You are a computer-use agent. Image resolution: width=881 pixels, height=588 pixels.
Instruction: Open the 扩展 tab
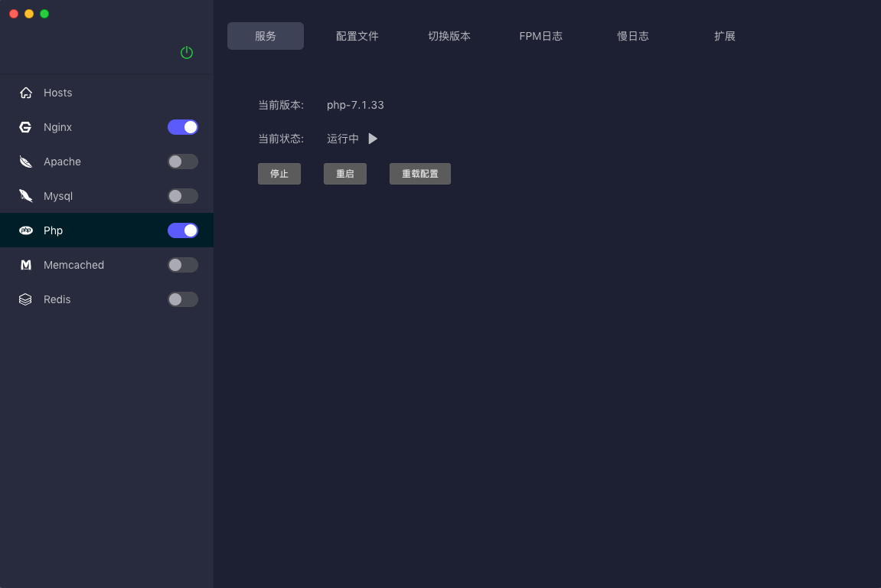(x=725, y=36)
